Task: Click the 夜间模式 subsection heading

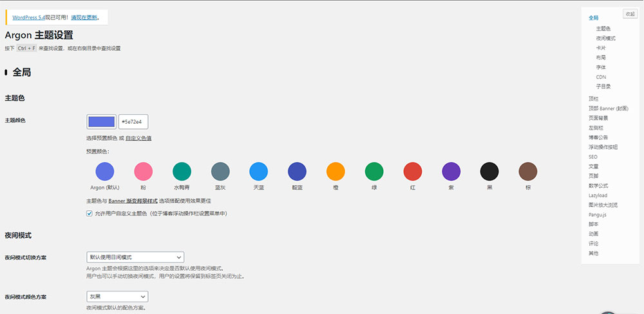Action: pos(18,235)
